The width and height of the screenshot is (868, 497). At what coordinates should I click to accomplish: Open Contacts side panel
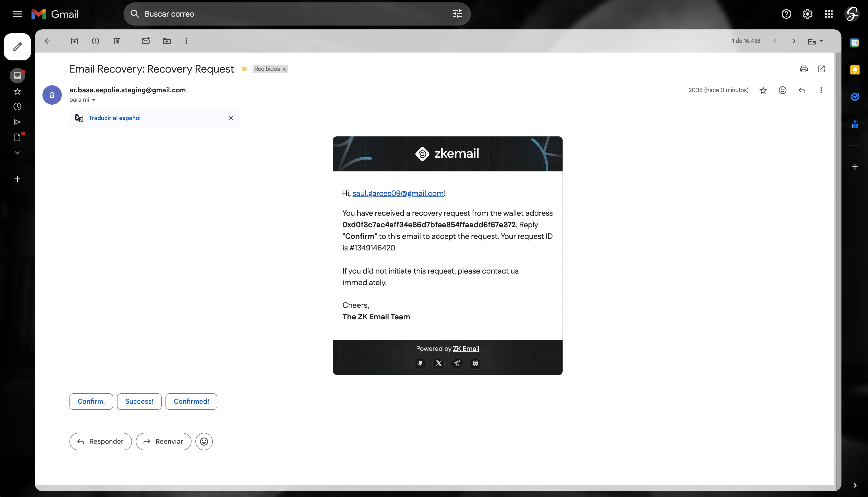pyautogui.click(x=855, y=124)
